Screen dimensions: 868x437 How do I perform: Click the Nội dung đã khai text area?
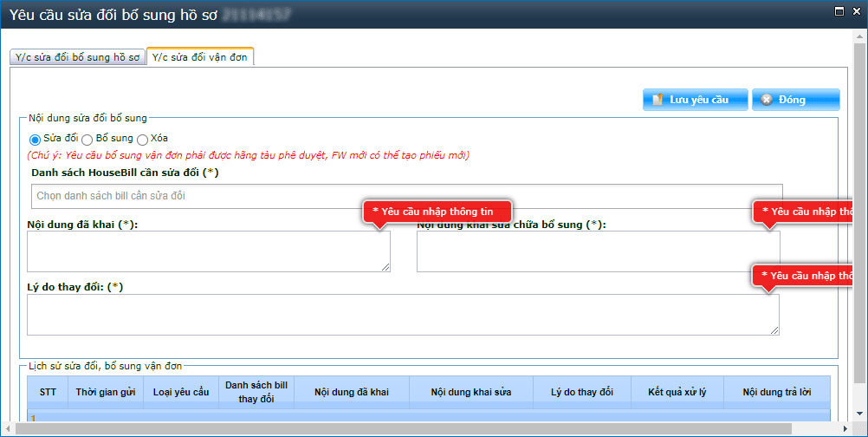point(208,251)
